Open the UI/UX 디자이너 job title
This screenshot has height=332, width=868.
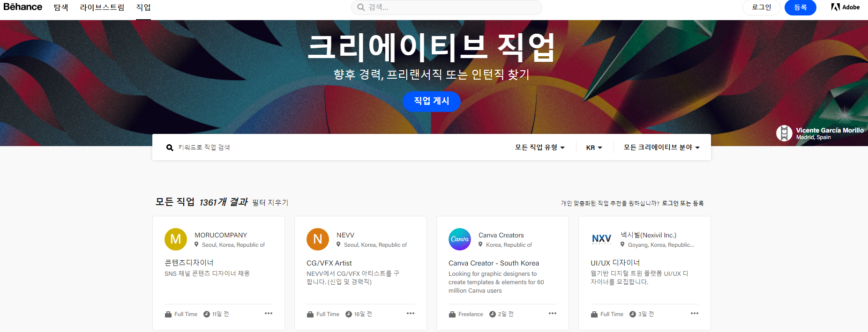coord(615,263)
